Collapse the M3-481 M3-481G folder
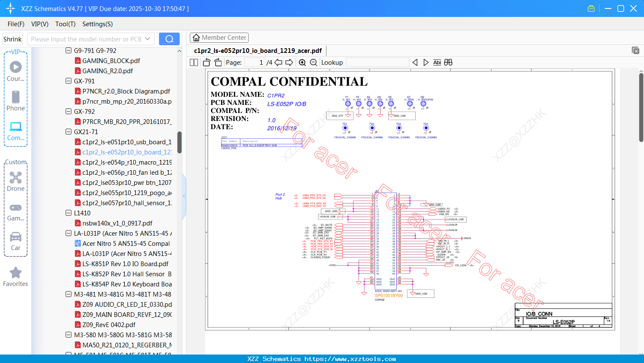644x363 pixels. 69,294
